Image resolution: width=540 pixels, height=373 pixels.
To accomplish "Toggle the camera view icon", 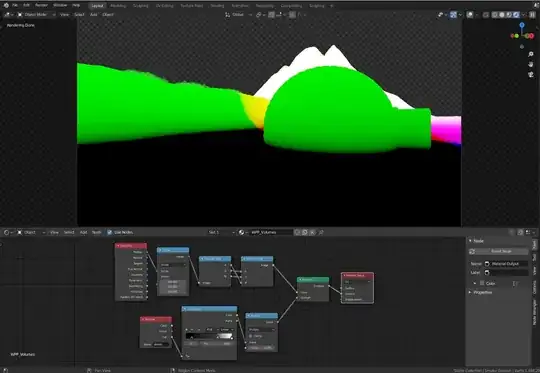I will coord(531,74).
